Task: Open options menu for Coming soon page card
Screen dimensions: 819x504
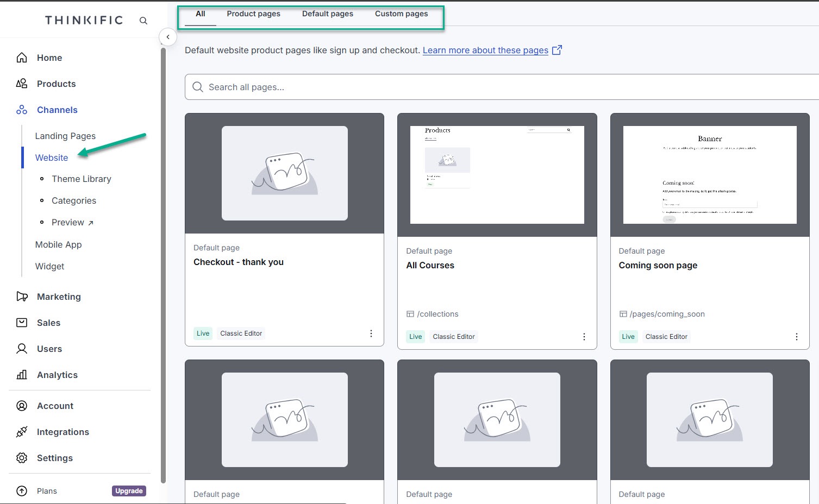Action: 797,337
